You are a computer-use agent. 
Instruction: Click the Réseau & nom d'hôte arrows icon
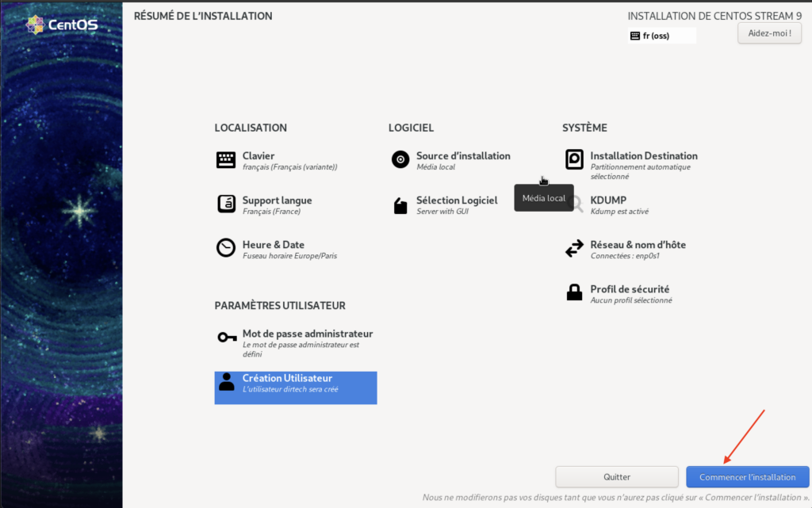coord(574,248)
